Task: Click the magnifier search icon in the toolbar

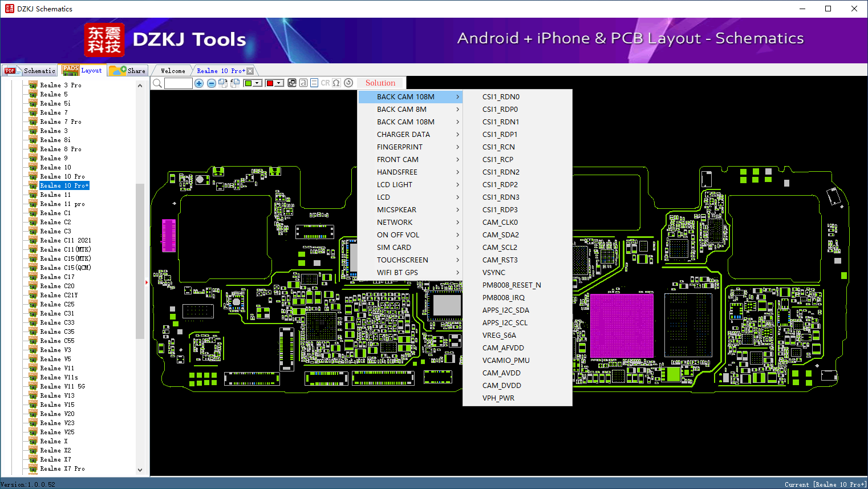Action: coord(157,83)
